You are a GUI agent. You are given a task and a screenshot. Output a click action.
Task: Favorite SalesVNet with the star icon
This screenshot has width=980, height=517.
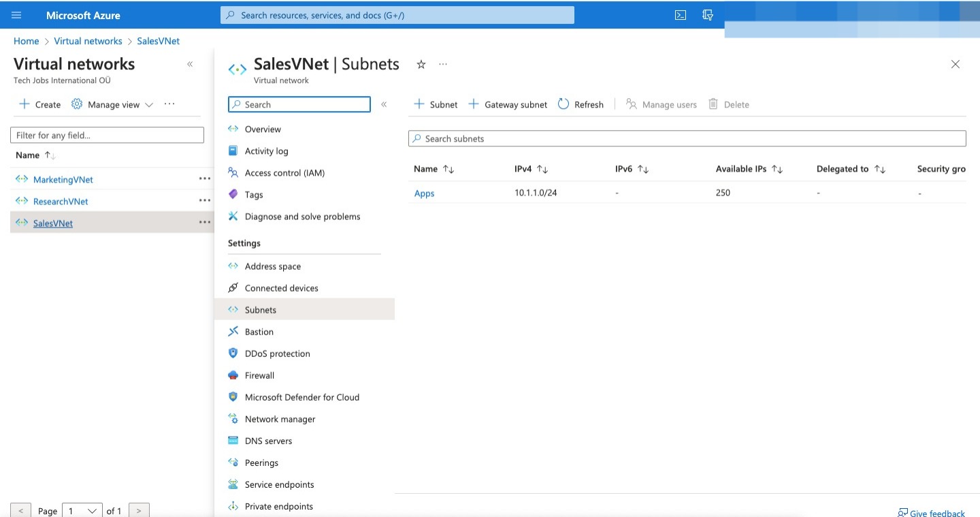421,64
